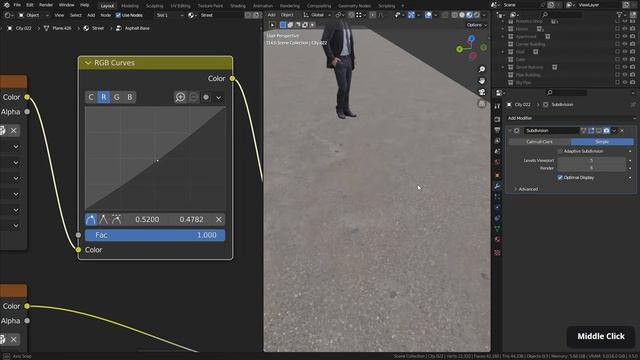
Task: Adjust the Fac slider on RGB Curves
Action: point(155,235)
